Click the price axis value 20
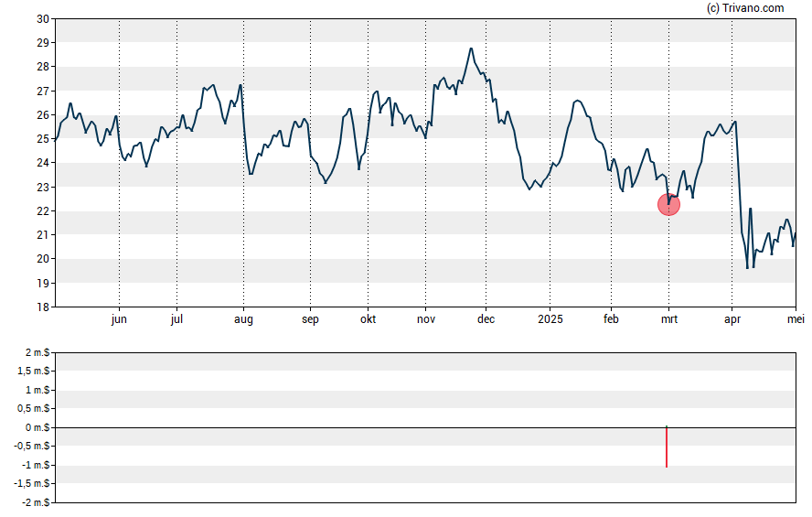Viewport: 812px width, 517px height. point(43,259)
